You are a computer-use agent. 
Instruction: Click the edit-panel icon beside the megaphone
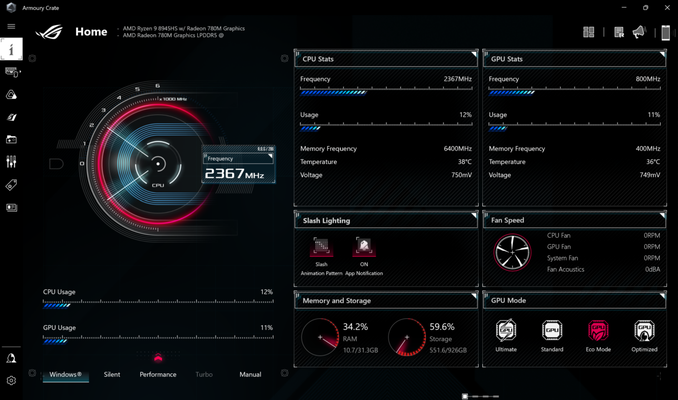(x=619, y=32)
